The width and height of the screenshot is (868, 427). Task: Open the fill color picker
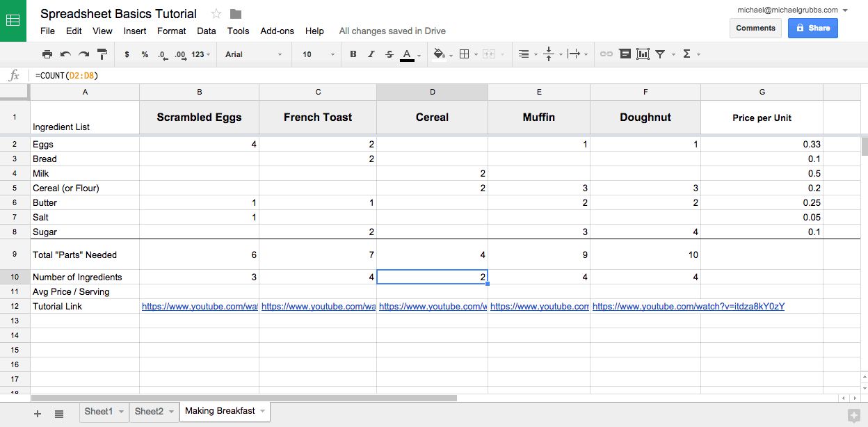pyautogui.click(x=439, y=54)
